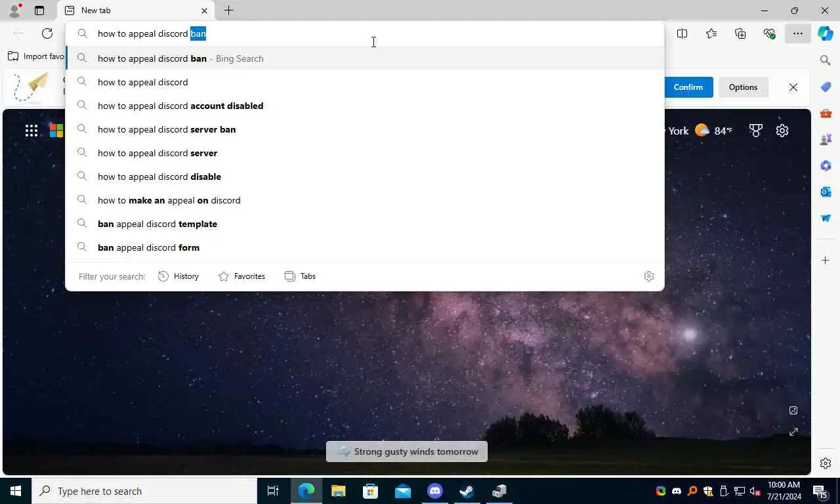This screenshot has height=504, width=840.
Task: Open Microsoft Store from the taskbar
Action: click(370, 491)
